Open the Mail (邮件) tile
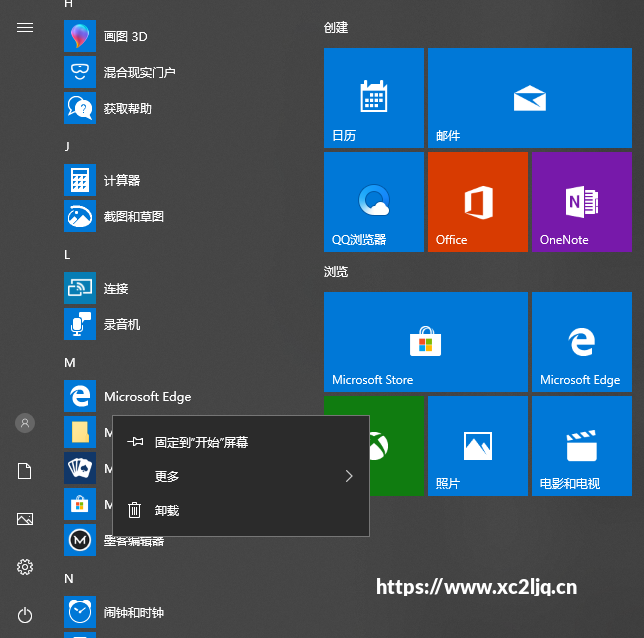The height and width of the screenshot is (638, 644). 530,98
